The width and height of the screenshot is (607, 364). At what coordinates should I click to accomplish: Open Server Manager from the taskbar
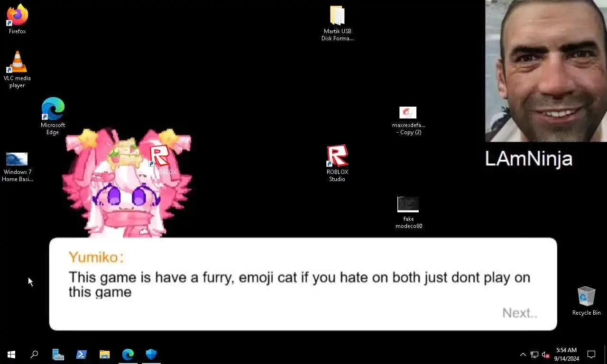(x=58, y=354)
